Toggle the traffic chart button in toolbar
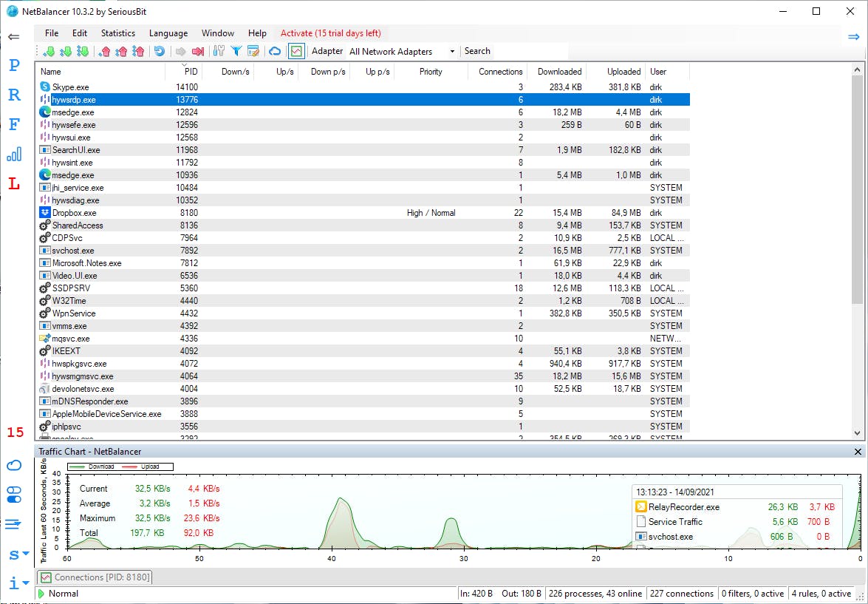The height and width of the screenshot is (604, 868). [x=296, y=51]
